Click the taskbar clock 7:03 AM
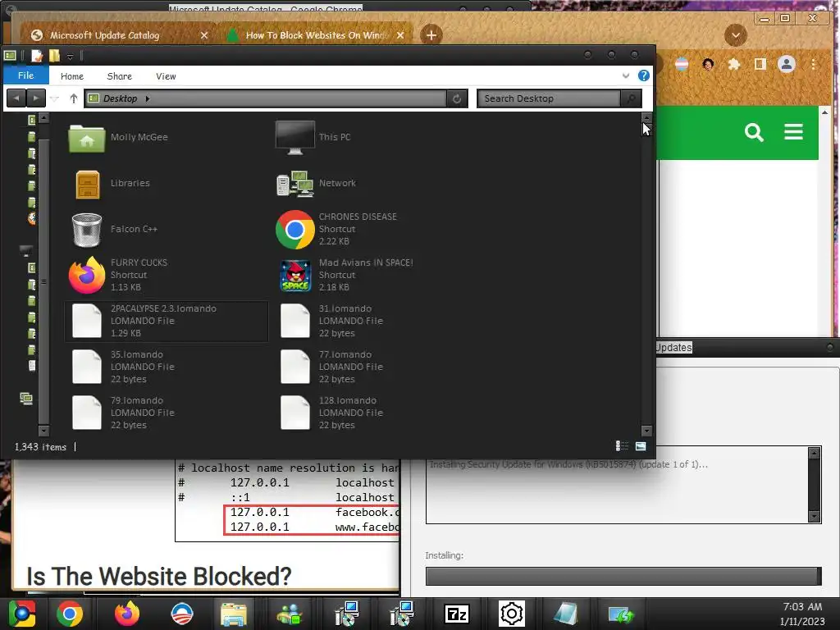Viewport: 840px width, 630px height. (802, 606)
